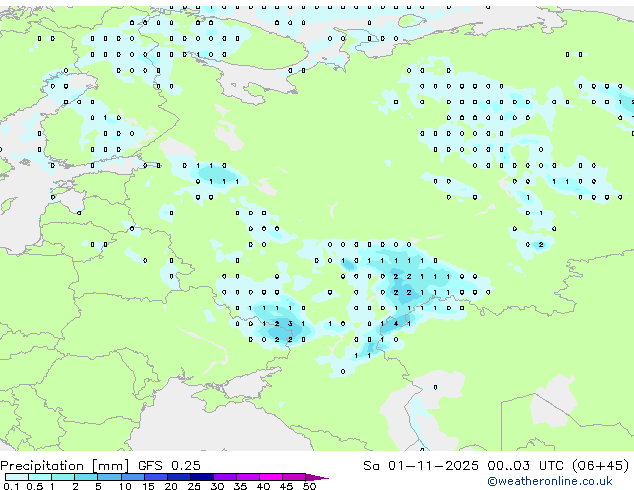Select the 30–35 mm purple legend swatch
Image resolution: width=634 pixels, height=490 pixels.
224,477
